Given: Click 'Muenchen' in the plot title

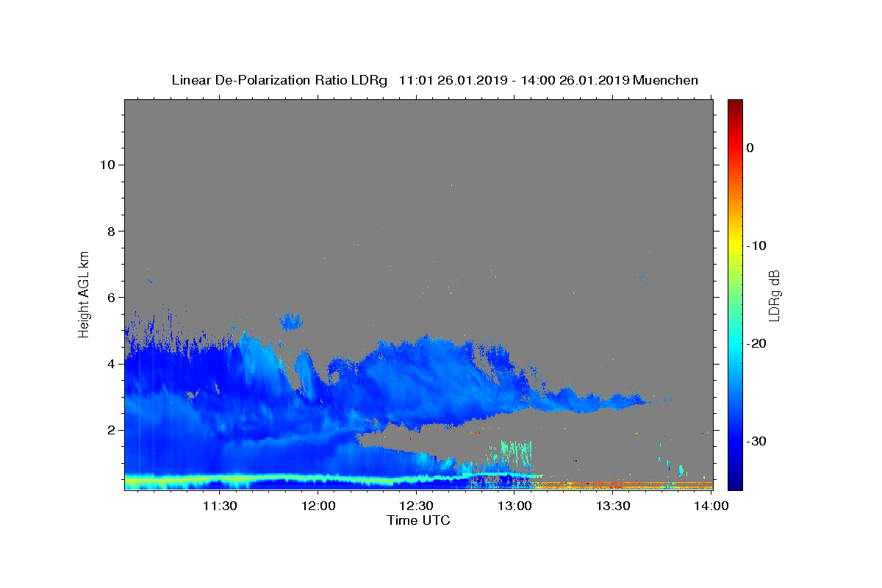Looking at the screenshot, I should click(665, 80).
